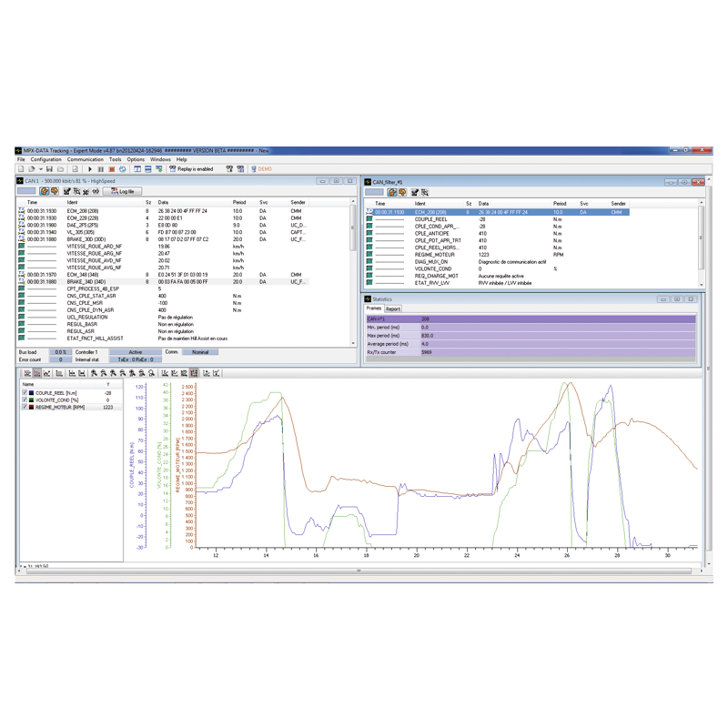The height and width of the screenshot is (728, 728).
Task: Open the dropdown arrow next to Open
Action: 40,169
